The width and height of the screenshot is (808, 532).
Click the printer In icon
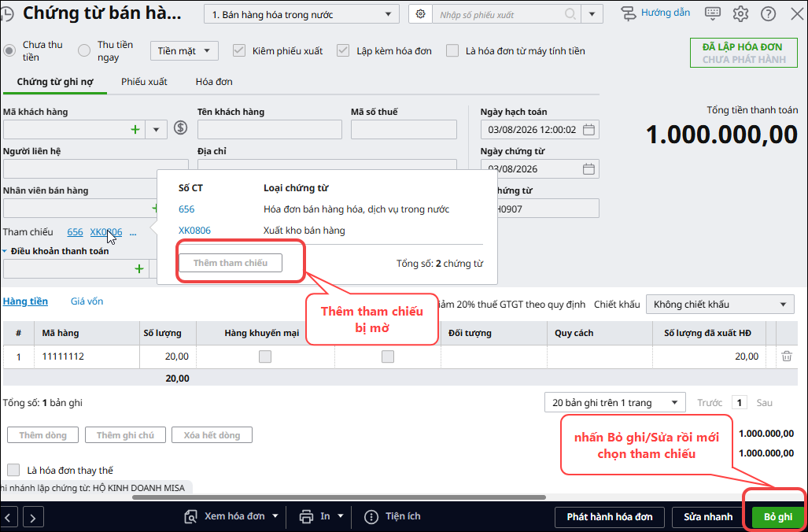tap(306, 516)
